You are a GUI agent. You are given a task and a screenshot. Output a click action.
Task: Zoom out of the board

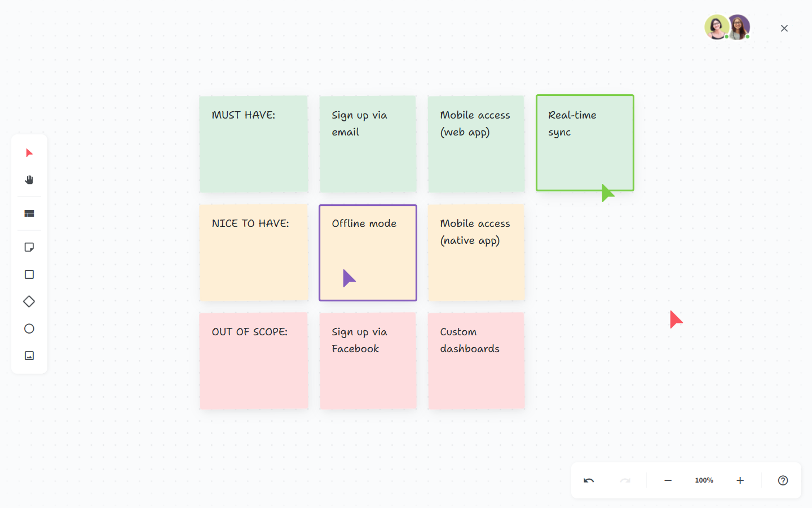(x=668, y=480)
